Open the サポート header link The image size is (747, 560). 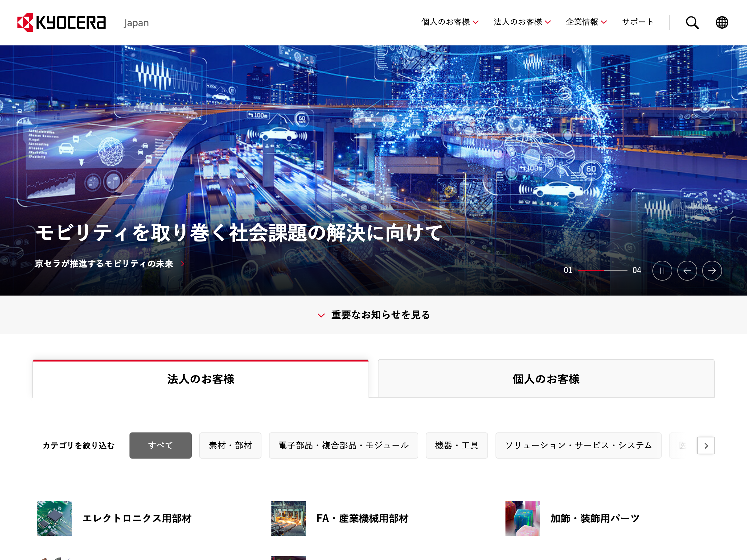[637, 22]
